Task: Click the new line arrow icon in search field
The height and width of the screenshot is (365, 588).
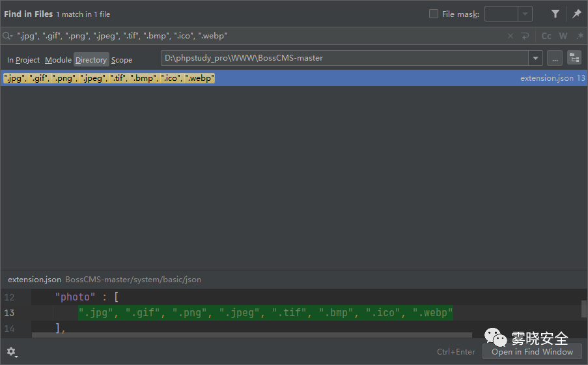Action: pos(525,36)
